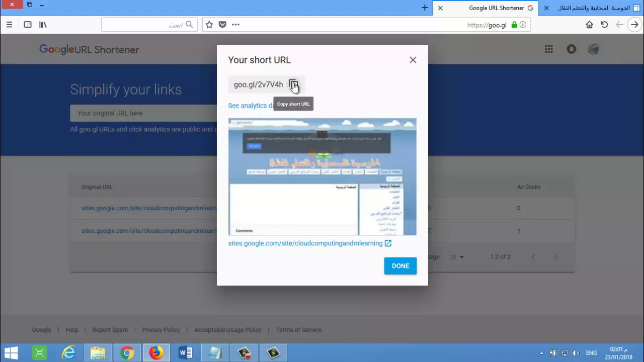Image resolution: width=644 pixels, height=362 pixels.
Task: Click the https://goo.gl address bar
Action: pyautogui.click(x=367, y=25)
